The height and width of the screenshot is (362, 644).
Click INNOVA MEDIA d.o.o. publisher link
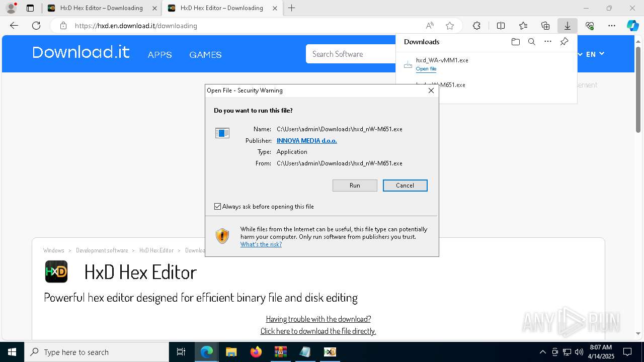307,141
